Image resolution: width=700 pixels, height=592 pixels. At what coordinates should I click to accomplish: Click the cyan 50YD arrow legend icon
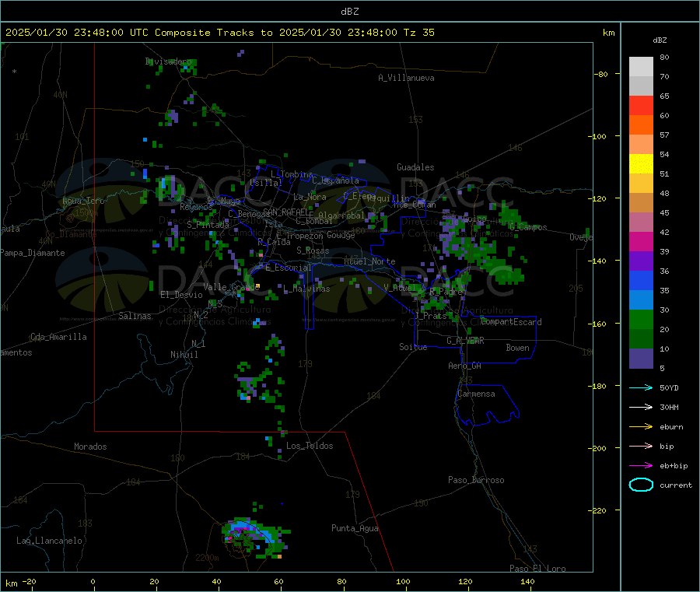coord(641,387)
